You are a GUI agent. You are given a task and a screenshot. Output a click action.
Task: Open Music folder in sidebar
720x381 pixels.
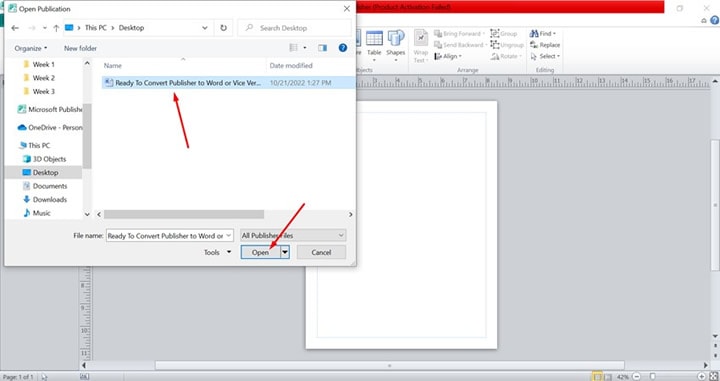37,213
